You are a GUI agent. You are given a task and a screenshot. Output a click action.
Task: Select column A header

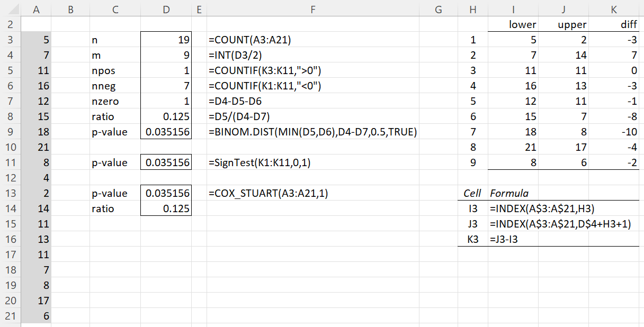pos(36,8)
